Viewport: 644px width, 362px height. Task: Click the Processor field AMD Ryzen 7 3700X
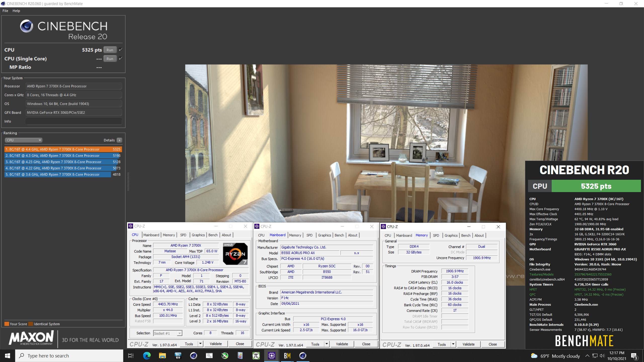73,86
